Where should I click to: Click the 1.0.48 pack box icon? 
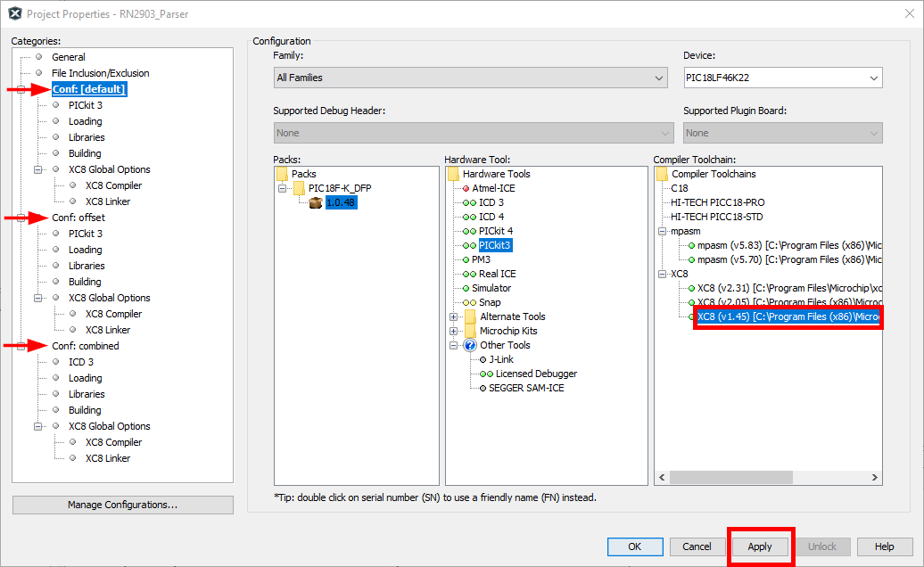(x=316, y=202)
